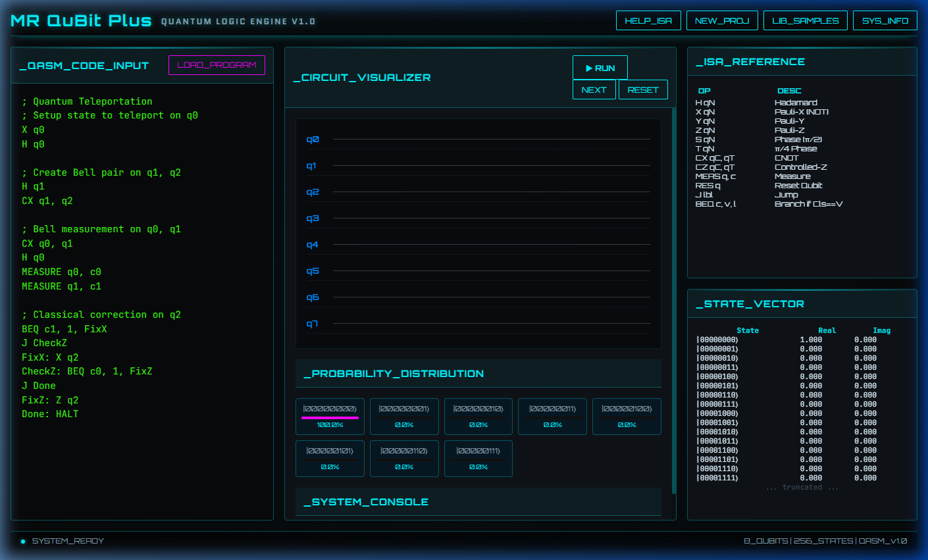Click the _PROBABILITY_DISTRIBUTION section header
928x560 pixels.
click(478, 374)
